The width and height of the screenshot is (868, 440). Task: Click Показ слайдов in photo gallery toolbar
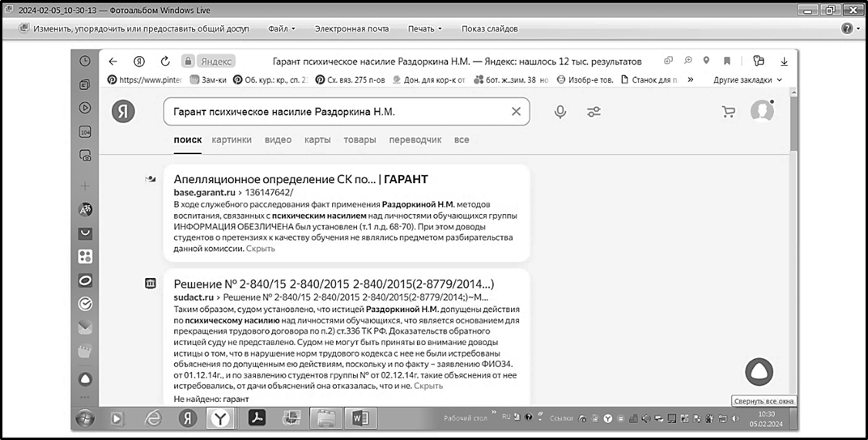coord(490,29)
